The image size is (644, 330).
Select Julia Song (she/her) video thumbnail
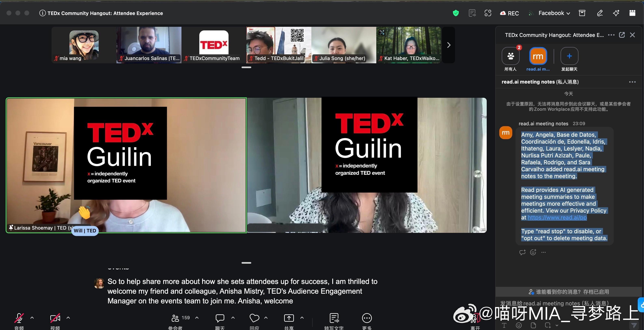coord(344,45)
